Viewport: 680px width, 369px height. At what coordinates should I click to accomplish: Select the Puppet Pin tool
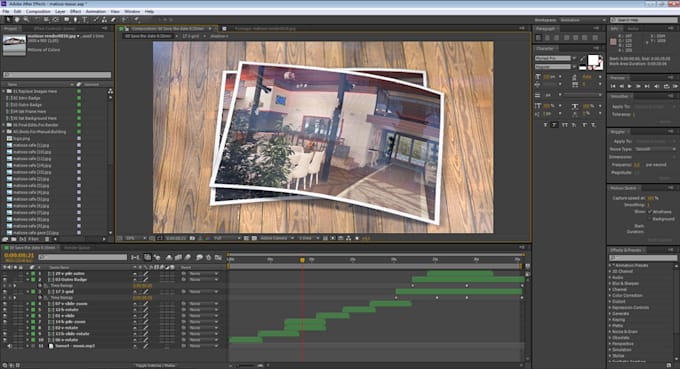137,20
